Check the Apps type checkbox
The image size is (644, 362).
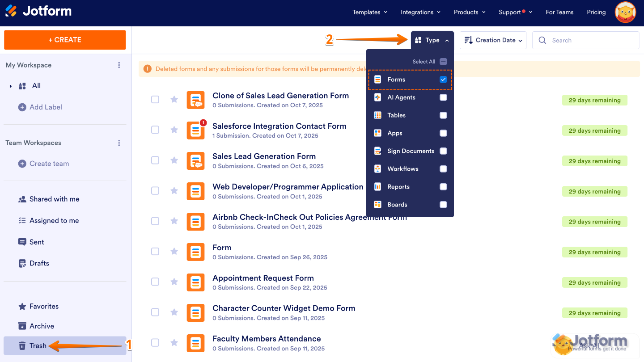pyautogui.click(x=443, y=133)
